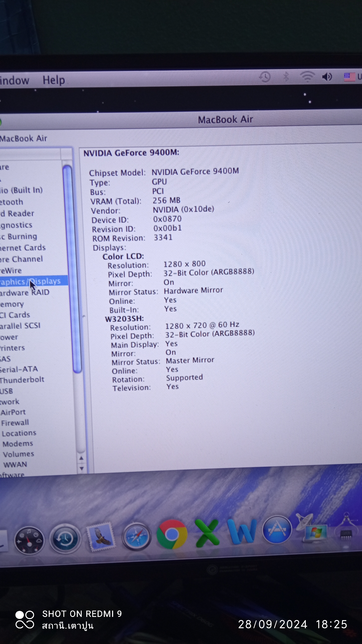Select the highlighted Graphics/Displays row
This screenshot has height=644, width=362.
point(34,281)
